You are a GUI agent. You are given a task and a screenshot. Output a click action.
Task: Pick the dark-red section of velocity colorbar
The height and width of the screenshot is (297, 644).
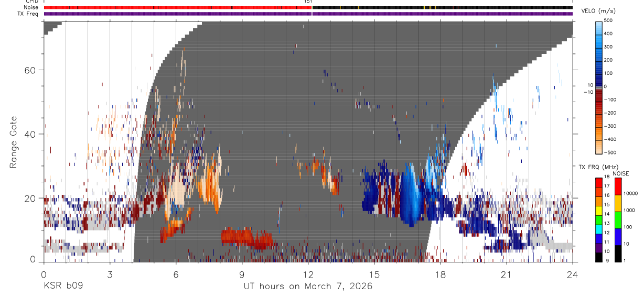[599, 95]
